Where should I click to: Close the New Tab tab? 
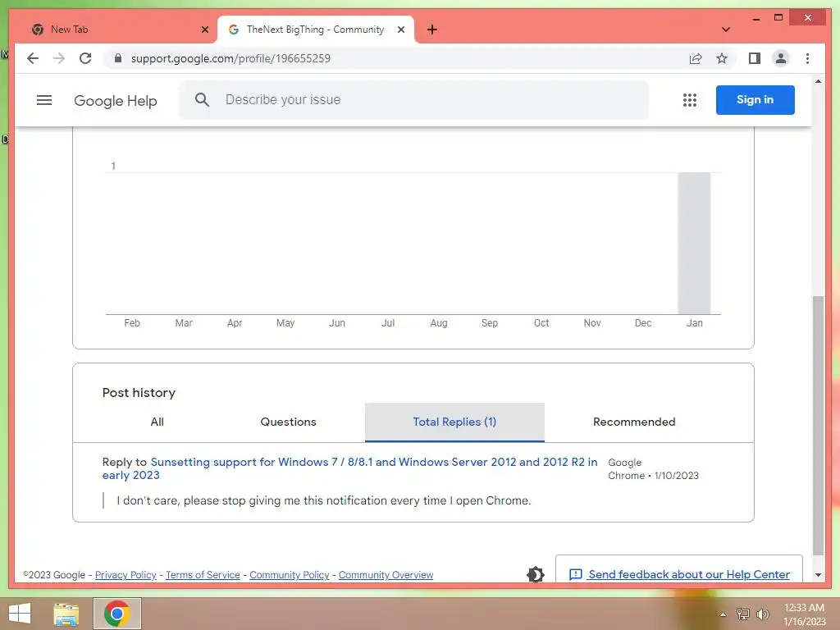coord(204,30)
